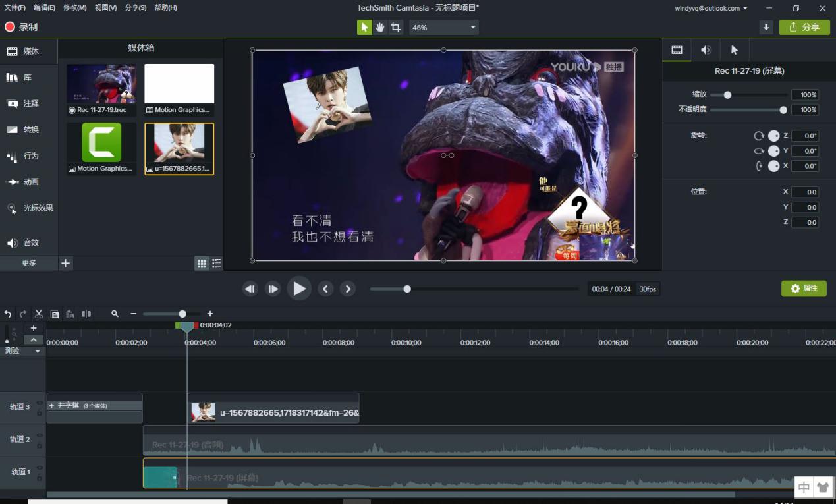The height and width of the screenshot is (504, 836).
Task: Activate the Pan hand tool
Action: 380,27
